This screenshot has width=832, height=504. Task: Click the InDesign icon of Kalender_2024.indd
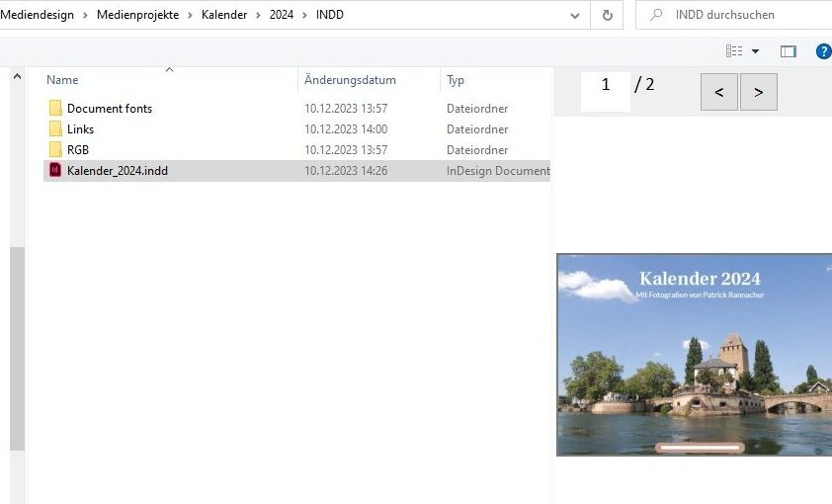[55, 171]
